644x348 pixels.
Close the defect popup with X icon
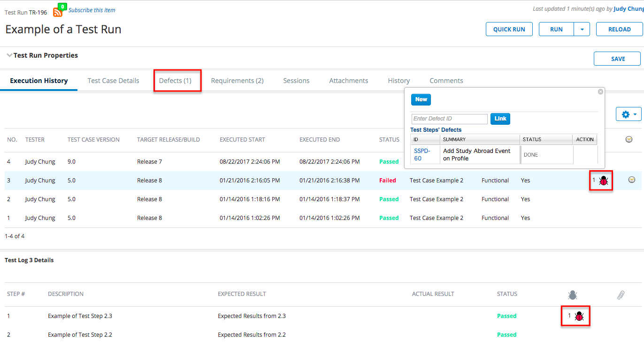(x=600, y=92)
